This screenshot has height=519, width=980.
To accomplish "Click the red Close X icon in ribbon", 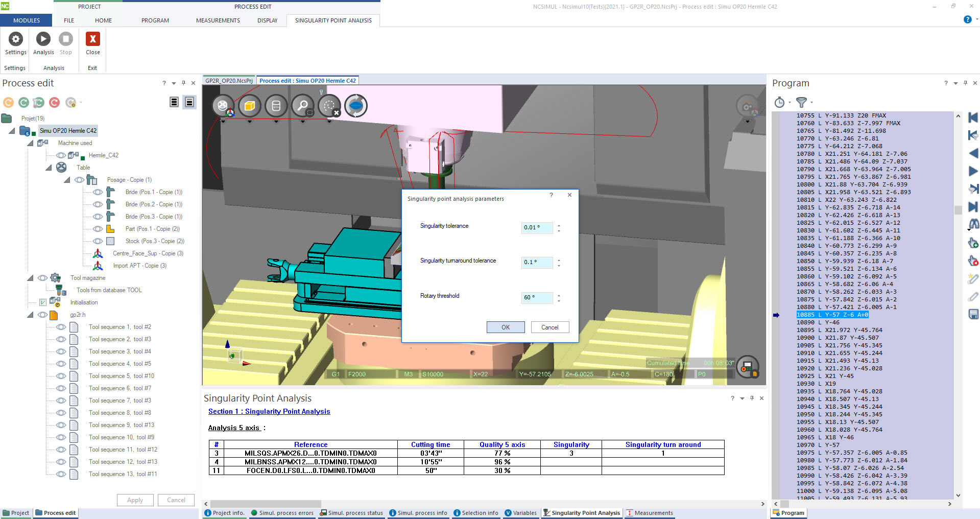I will 92,39.
